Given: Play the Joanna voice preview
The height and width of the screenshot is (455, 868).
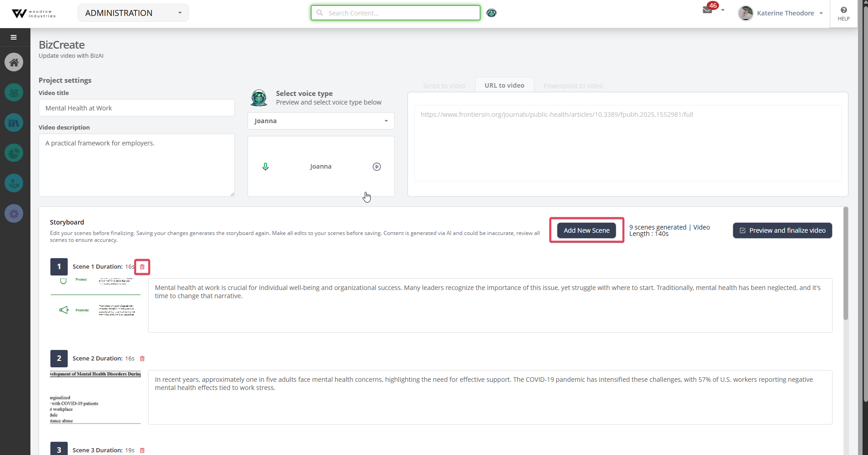Looking at the screenshot, I should (x=377, y=166).
